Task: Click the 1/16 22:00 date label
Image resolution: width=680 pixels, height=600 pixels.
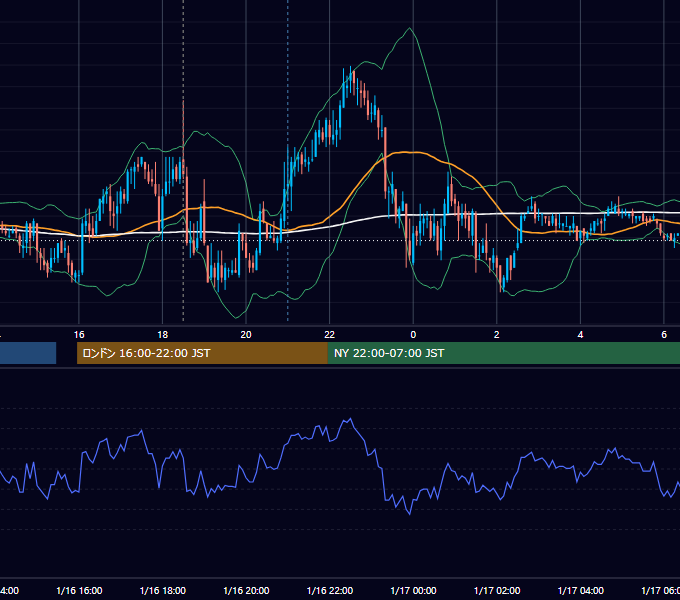Action: (330, 591)
